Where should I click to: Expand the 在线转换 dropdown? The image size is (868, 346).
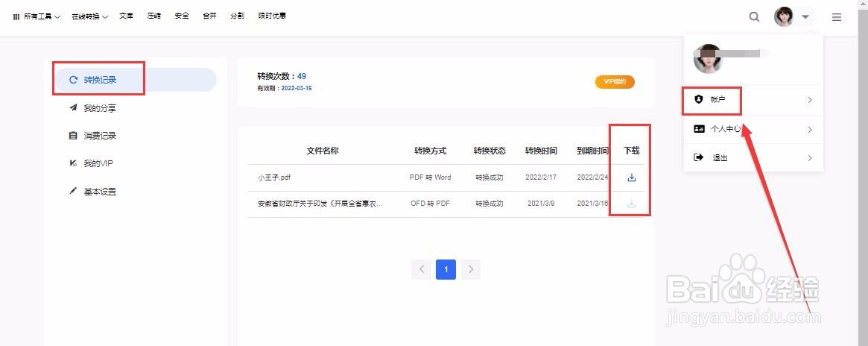tap(89, 16)
